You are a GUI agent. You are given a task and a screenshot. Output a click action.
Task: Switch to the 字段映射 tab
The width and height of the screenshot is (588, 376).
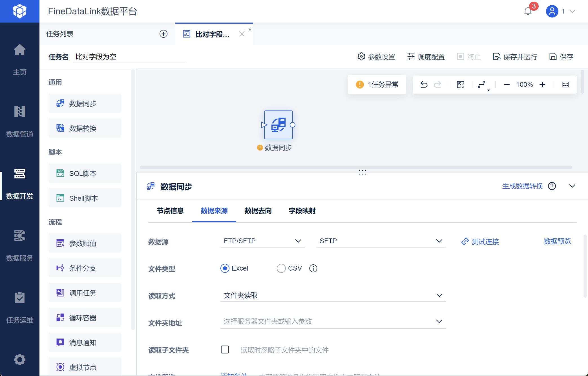coord(302,211)
